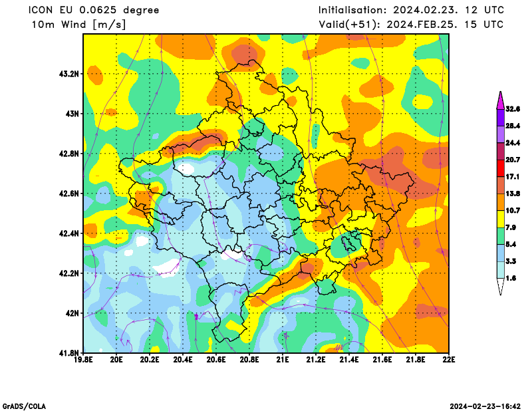532x411 pixels.
Task: Click the 21.8E longitude label
Action: 416,359
